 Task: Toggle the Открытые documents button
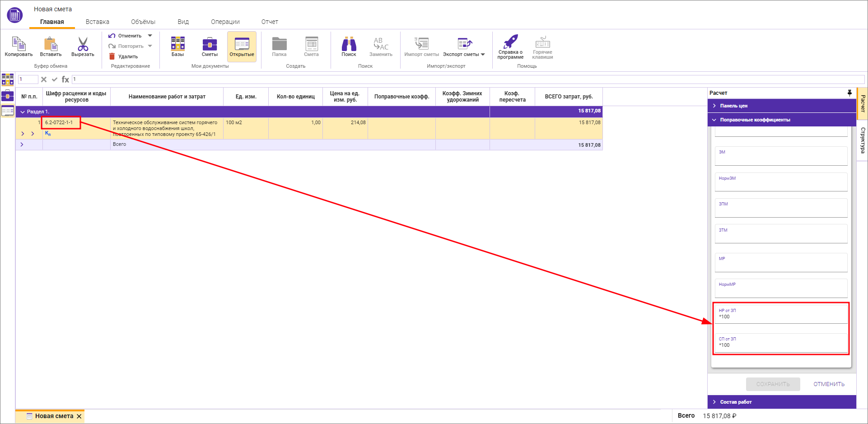[242, 47]
